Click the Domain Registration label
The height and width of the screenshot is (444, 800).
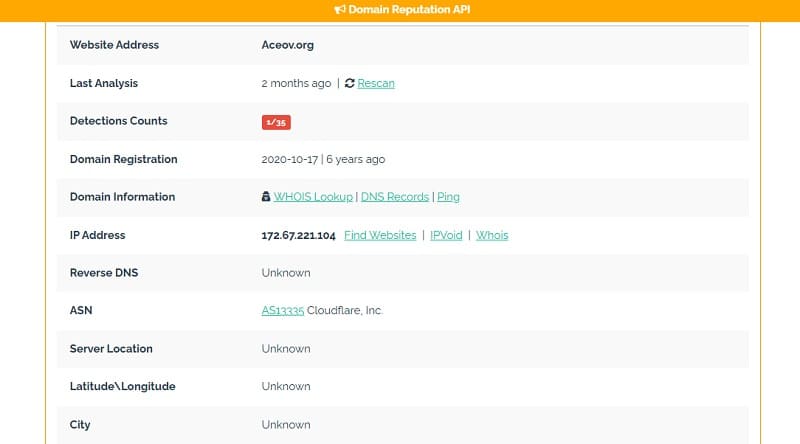pos(123,159)
